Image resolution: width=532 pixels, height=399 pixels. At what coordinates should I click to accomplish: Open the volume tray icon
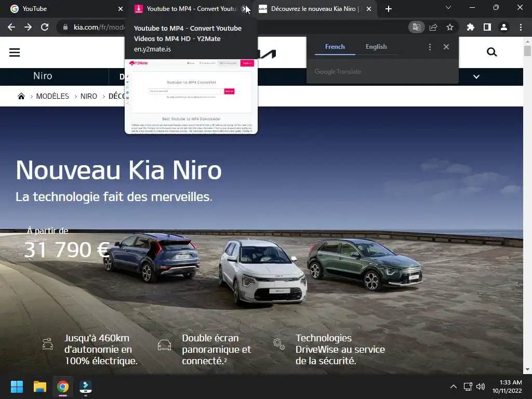click(481, 387)
